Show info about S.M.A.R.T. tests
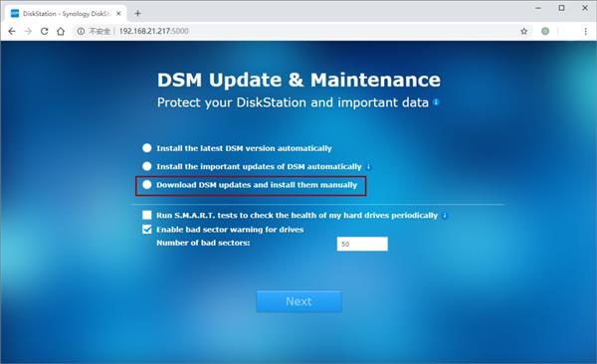597x364 pixels. [445, 216]
